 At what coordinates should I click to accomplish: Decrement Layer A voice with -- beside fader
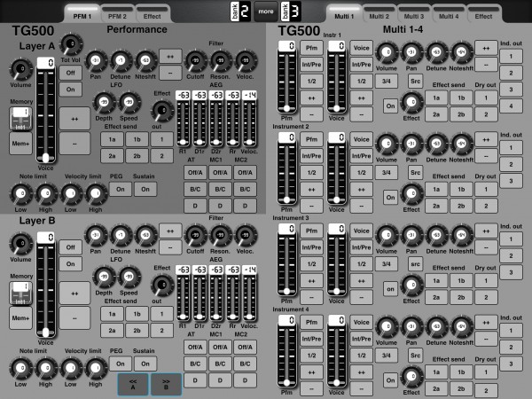point(74,144)
